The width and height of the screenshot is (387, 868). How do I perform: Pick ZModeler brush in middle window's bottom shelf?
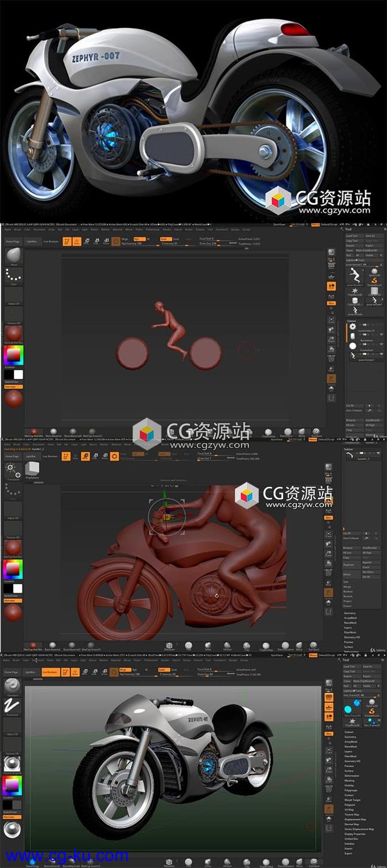(x=169, y=646)
